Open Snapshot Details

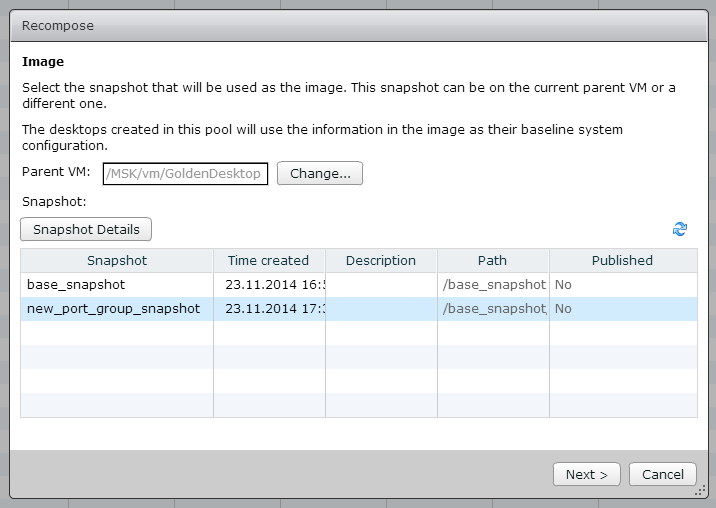(86, 229)
